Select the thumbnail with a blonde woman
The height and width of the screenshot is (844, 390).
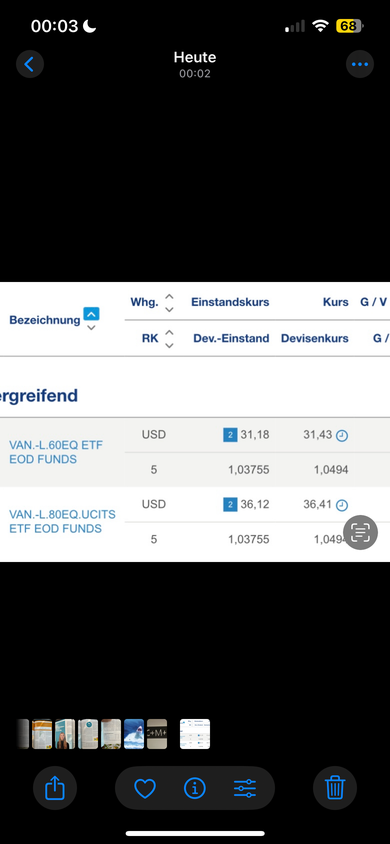coord(65,734)
